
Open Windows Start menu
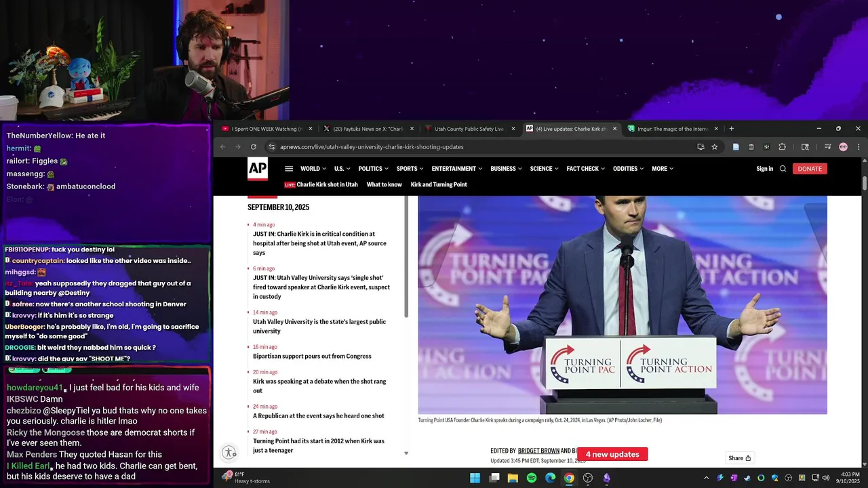[x=475, y=478]
